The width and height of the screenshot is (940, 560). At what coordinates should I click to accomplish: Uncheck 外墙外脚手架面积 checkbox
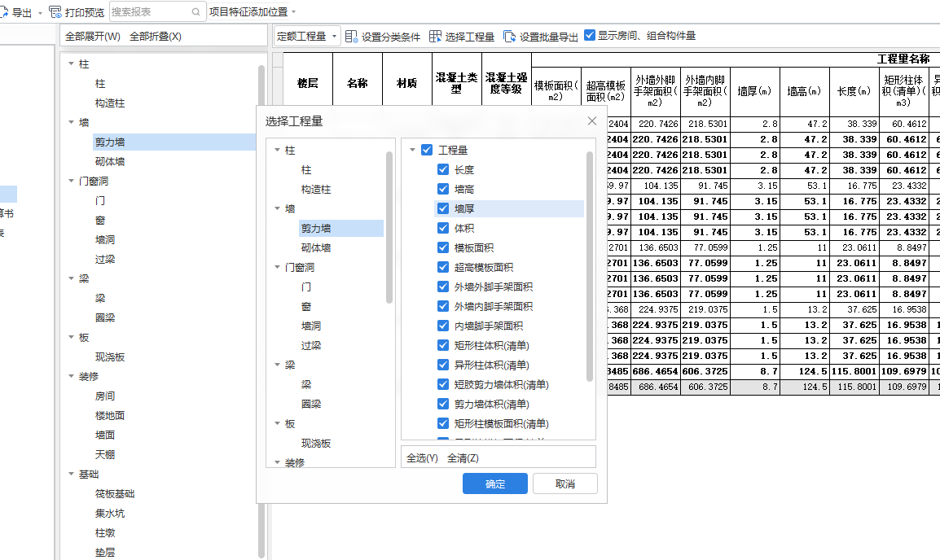click(443, 287)
